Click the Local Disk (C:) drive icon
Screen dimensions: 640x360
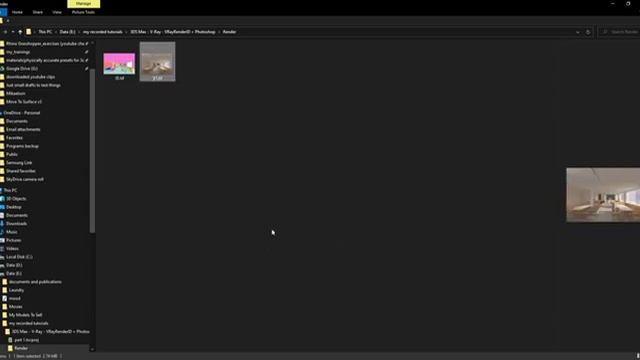(2, 257)
